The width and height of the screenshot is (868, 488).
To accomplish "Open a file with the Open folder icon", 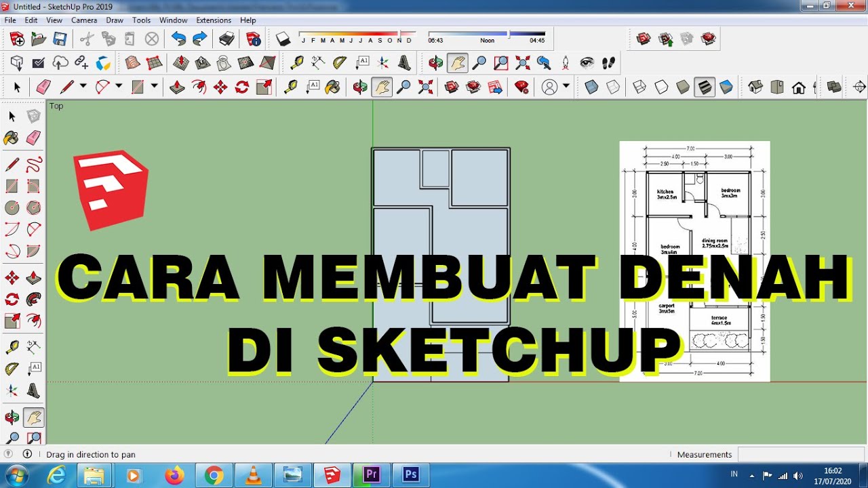I will 39,39.
